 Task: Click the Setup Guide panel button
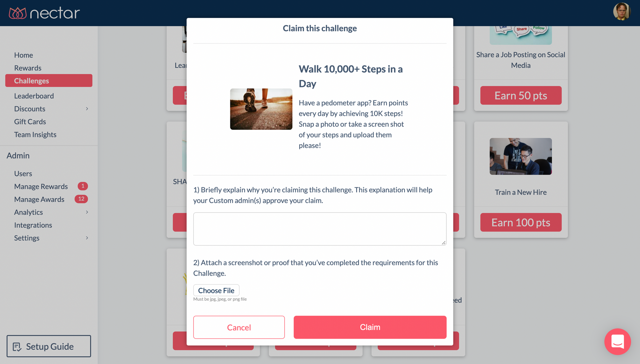48,346
